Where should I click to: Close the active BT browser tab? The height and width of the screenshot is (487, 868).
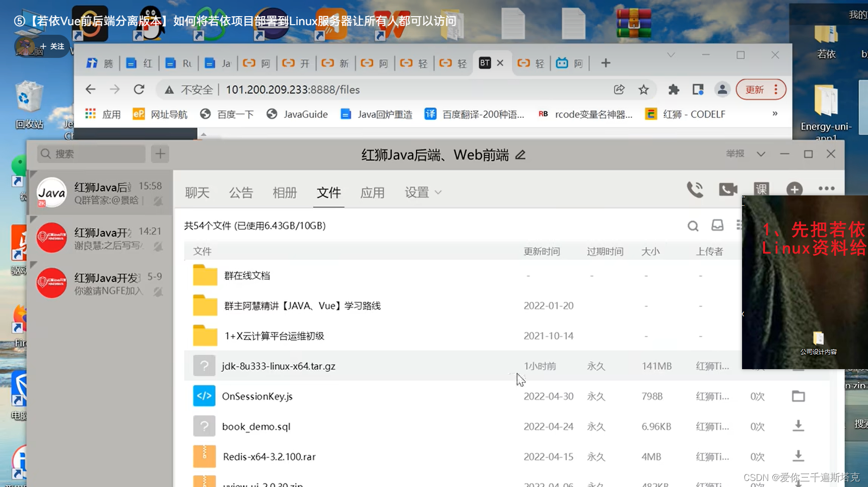pos(500,63)
